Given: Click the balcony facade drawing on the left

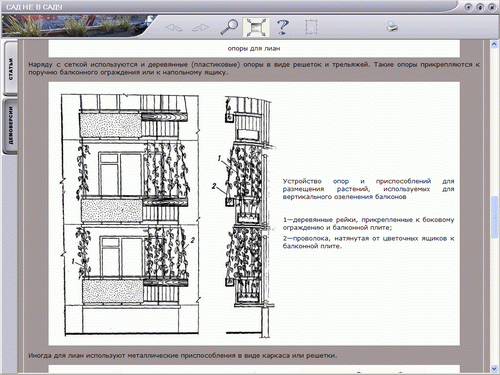Looking at the screenshot, I should [130, 214].
